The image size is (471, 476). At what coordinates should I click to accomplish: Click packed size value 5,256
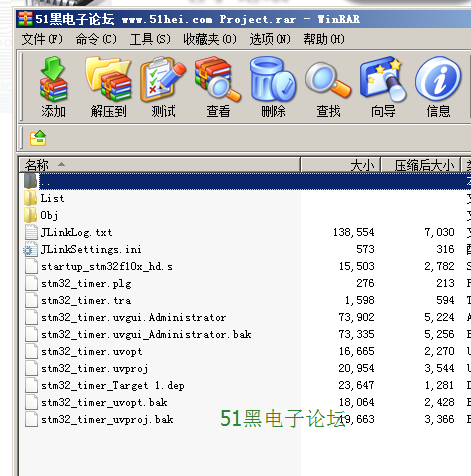click(x=439, y=334)
